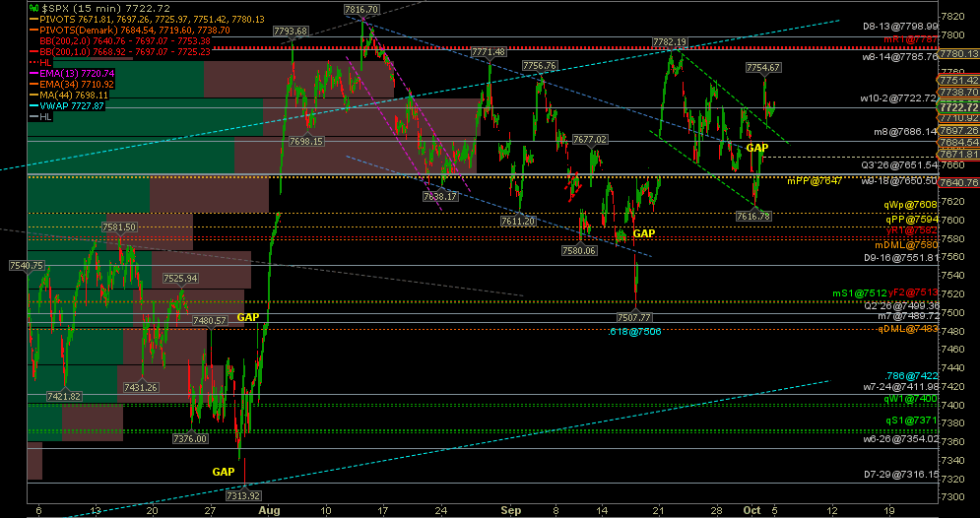
Task: Click the Aug label on time axis
Action: [x=270, y=509]
